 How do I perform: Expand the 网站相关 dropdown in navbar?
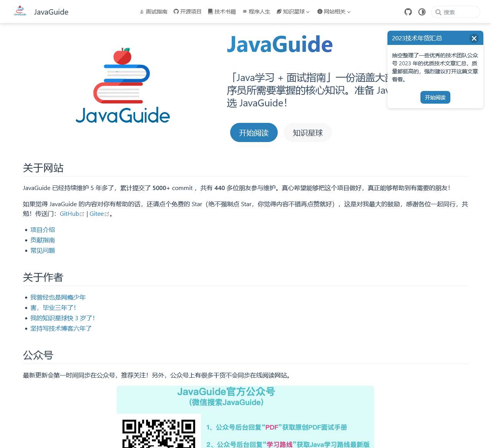pos(334,12)
